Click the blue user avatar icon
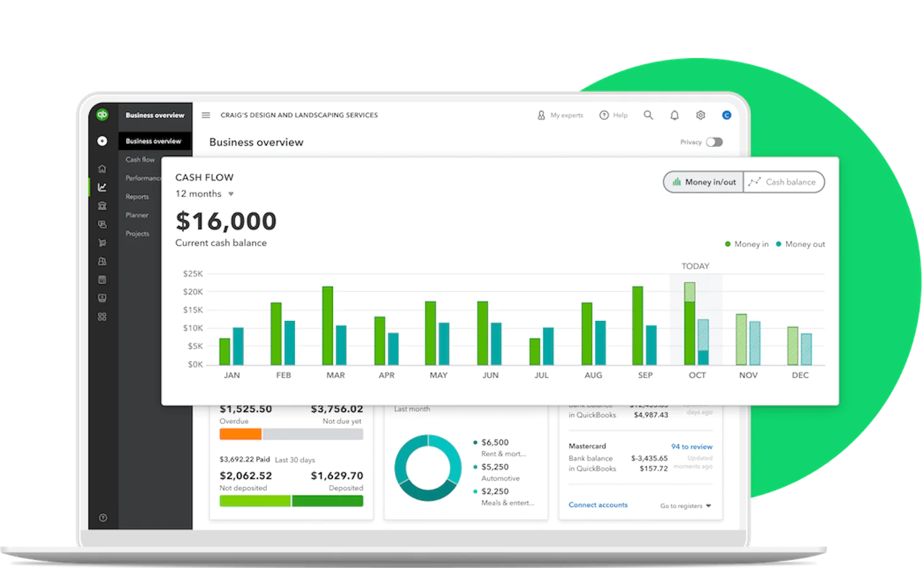The height and width of the screenshot is (568, 924). [x=727, y=115]
